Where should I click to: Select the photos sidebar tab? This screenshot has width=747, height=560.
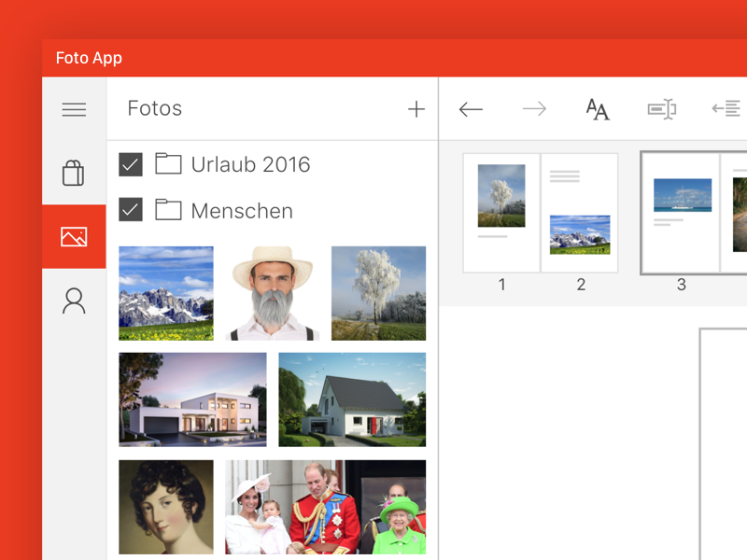(x=74, y=237)
